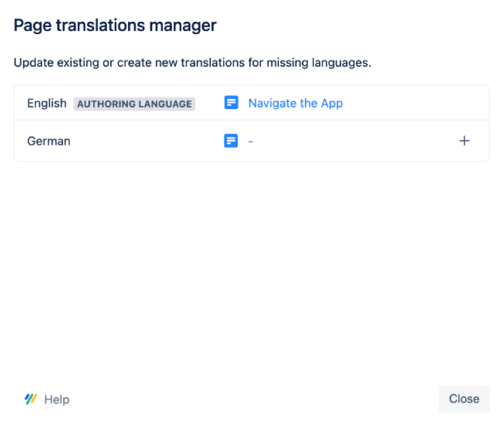Click the dash placeholder next to German
Image resolution: width=504 pixels, height=421 pixels.
pos(250,141)
